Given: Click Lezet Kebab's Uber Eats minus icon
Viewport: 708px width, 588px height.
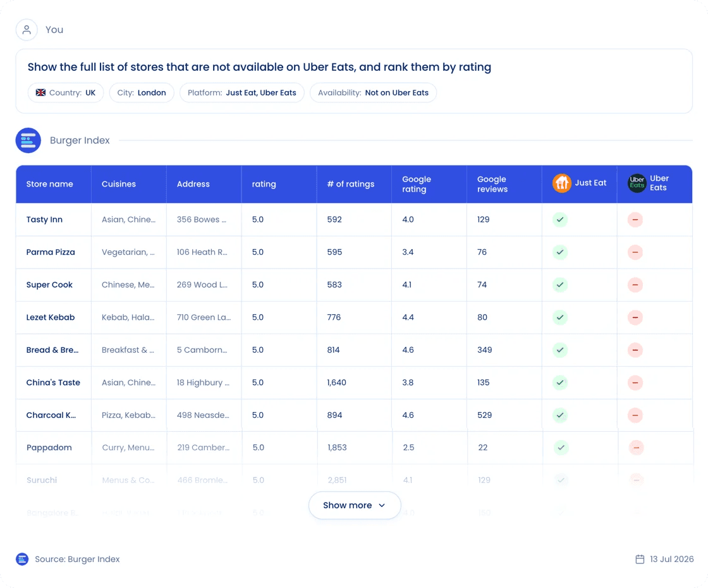Looking at the screenshot, I should (635, 317).
